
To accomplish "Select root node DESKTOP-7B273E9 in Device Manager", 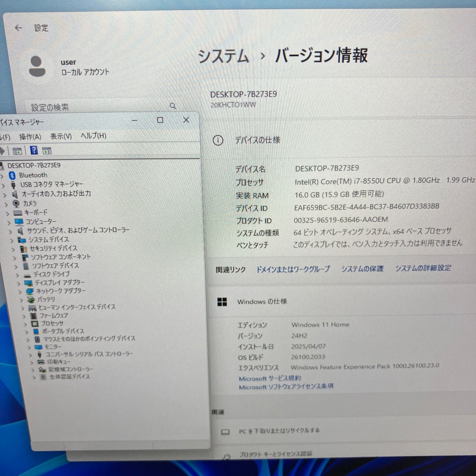I will 34,165.
